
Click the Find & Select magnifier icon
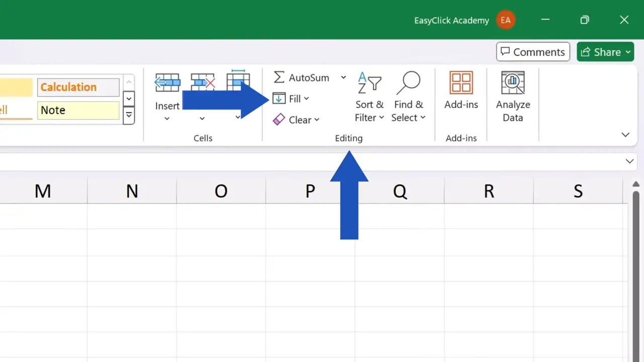click(x=409, y=81)
